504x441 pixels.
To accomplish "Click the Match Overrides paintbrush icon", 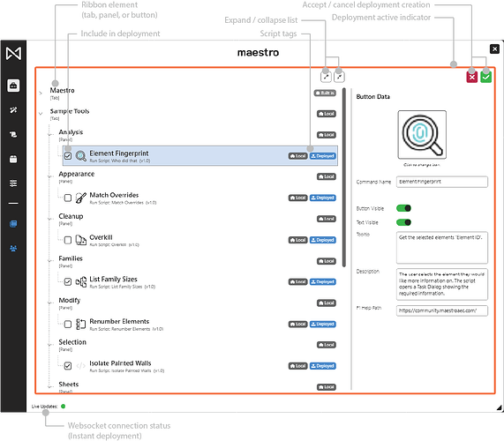I will pos(80,198).
